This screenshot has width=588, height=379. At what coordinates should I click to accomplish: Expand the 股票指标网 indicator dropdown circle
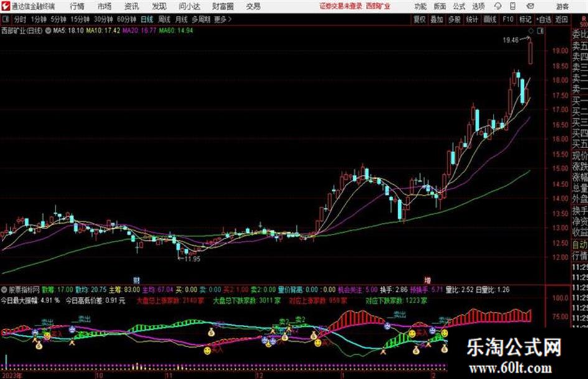(4, 289)
